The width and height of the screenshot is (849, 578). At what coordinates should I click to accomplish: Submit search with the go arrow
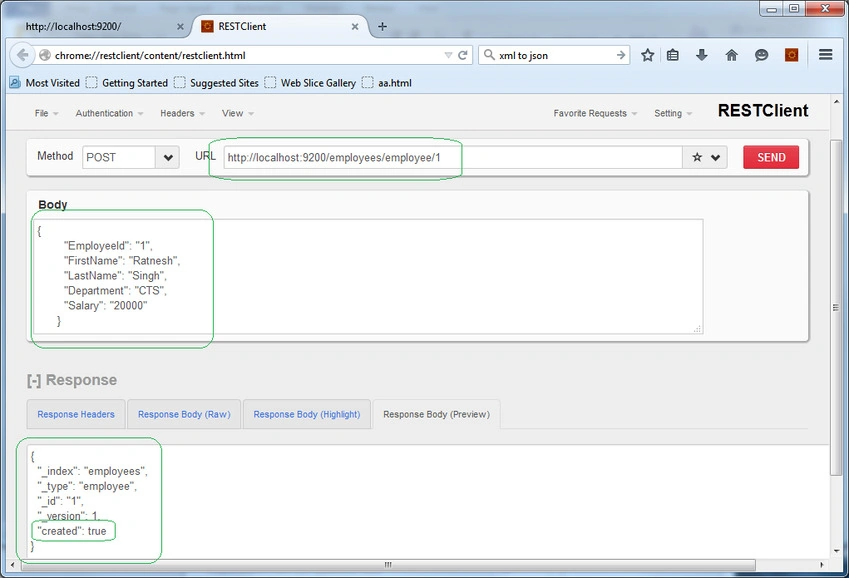(x=621, y=55)
